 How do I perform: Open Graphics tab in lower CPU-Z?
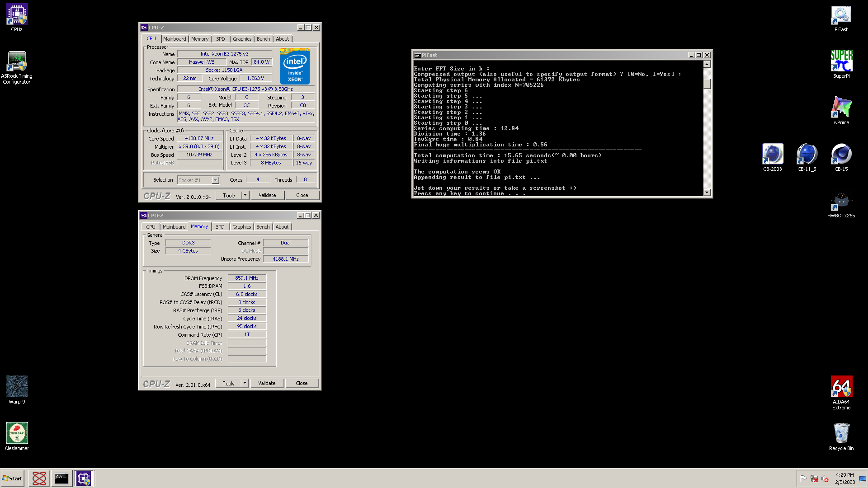pos(242,227)
